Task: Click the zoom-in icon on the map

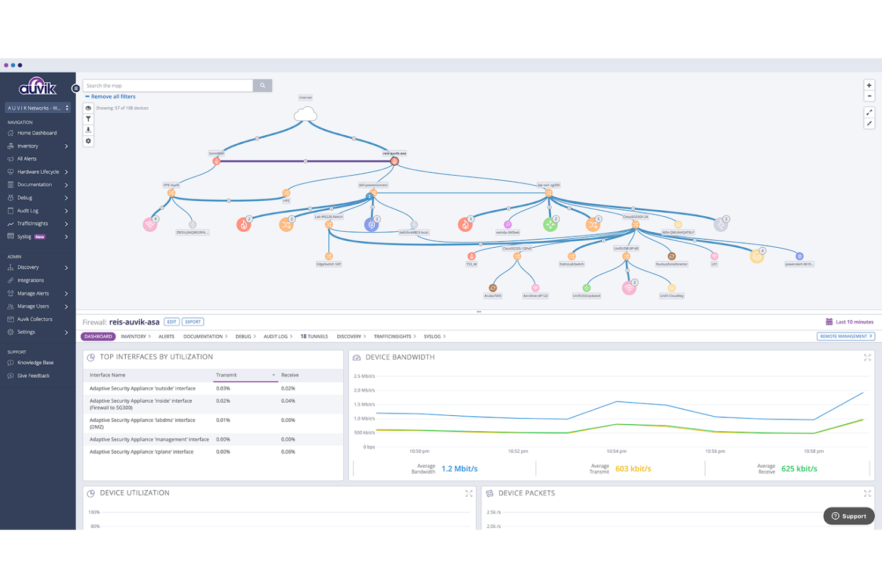Action: point(869,85)
